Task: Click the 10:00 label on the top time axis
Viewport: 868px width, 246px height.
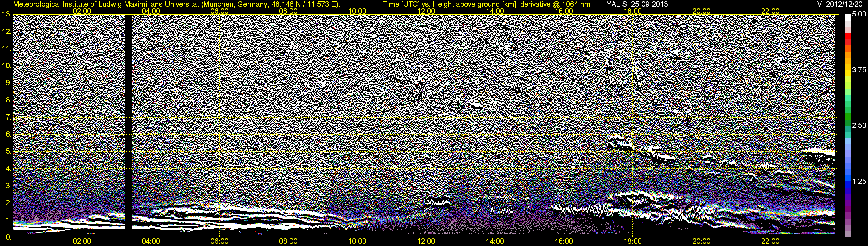Action: pyautogui.click(x=357, y=11)
